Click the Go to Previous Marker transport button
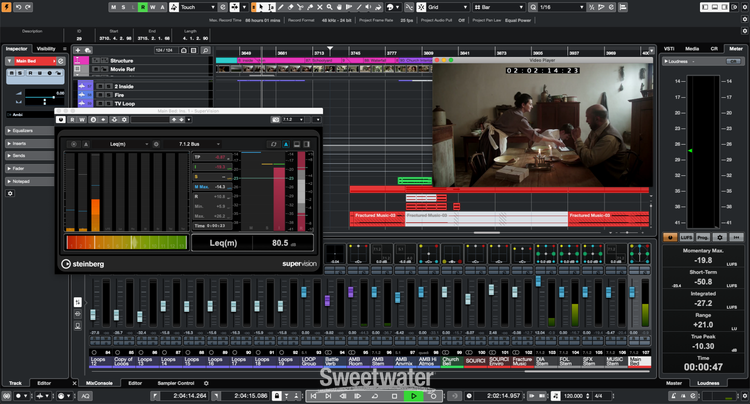This screenshot has height=404, width=750. click(x=313, y=396)
